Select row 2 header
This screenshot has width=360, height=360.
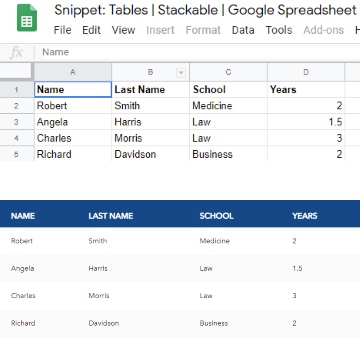[x=17, y=106]
